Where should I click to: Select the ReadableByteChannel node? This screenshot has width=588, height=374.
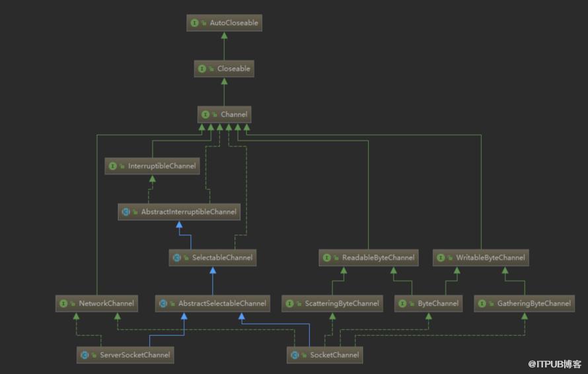(369, 258)
